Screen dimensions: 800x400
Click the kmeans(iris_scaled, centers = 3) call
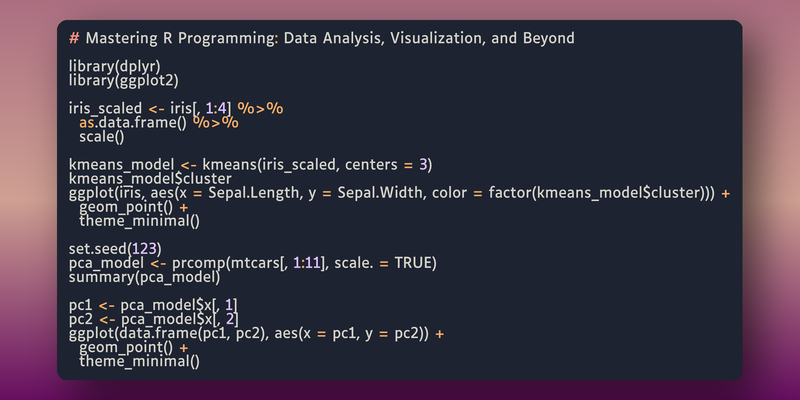pos(317,165)
